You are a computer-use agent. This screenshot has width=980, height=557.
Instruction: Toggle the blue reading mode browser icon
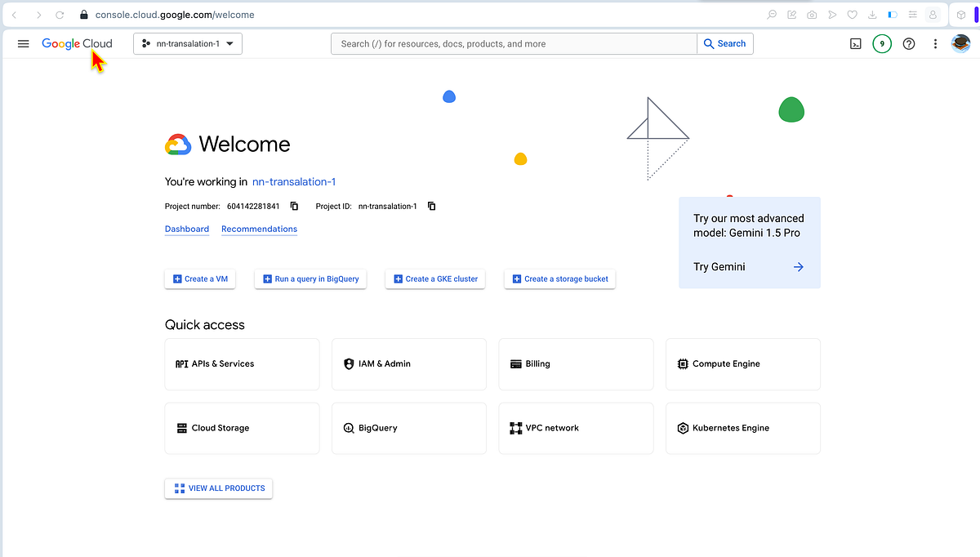pyautogui.click(x=892, y=14)
